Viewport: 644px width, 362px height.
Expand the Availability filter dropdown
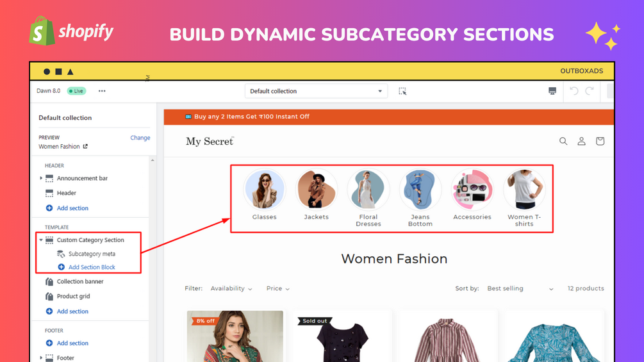pos(231,288)
